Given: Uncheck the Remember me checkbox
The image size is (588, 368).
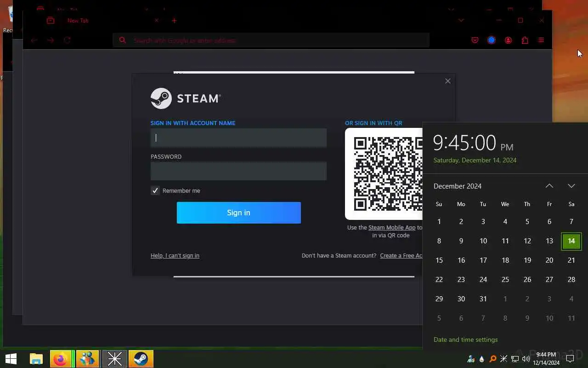Looking at the screenshot, I should [x=155, y=190].
